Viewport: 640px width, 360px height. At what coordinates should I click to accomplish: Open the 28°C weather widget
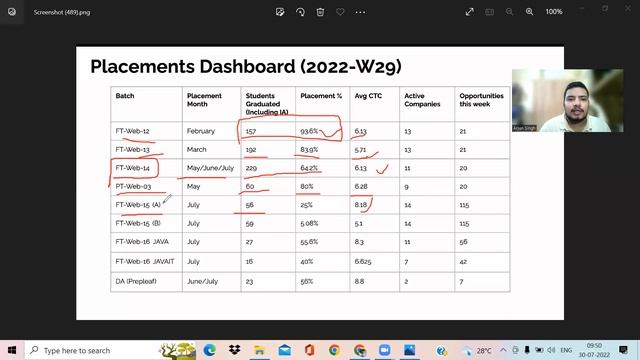tap(476, 351)
